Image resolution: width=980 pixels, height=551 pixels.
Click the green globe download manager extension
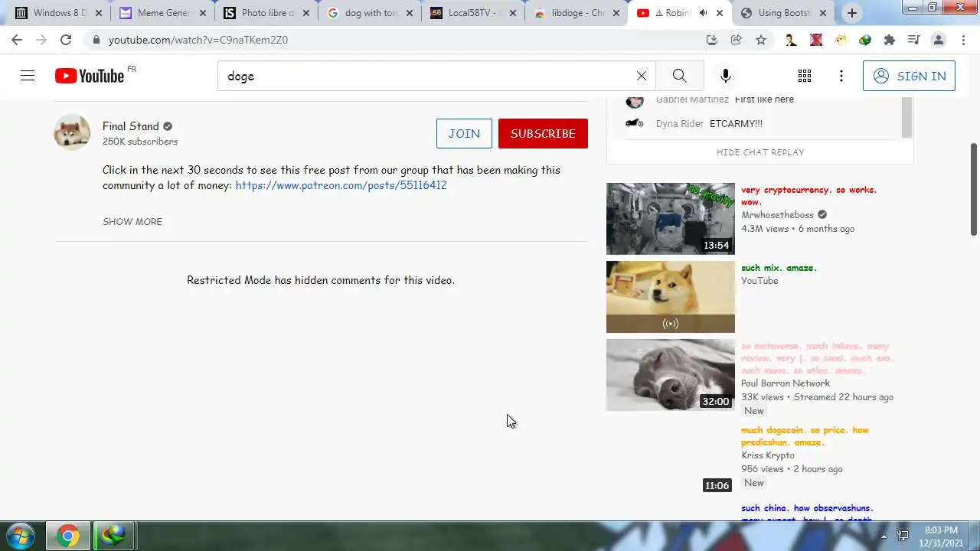click(865, 40)
